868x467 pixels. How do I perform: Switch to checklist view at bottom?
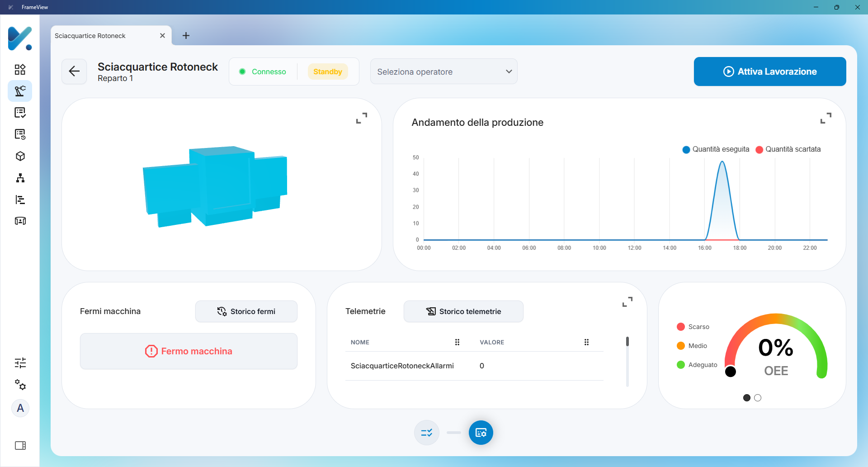[x=427, y=433]
